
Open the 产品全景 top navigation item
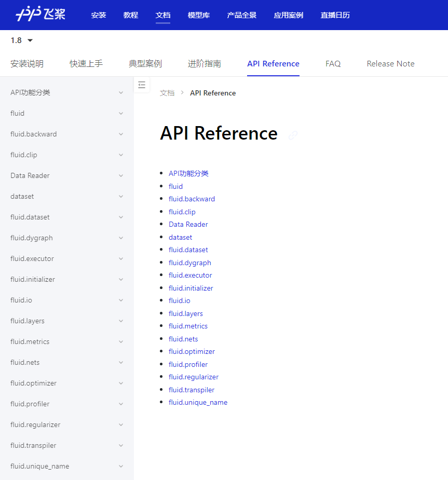(241, 15)
